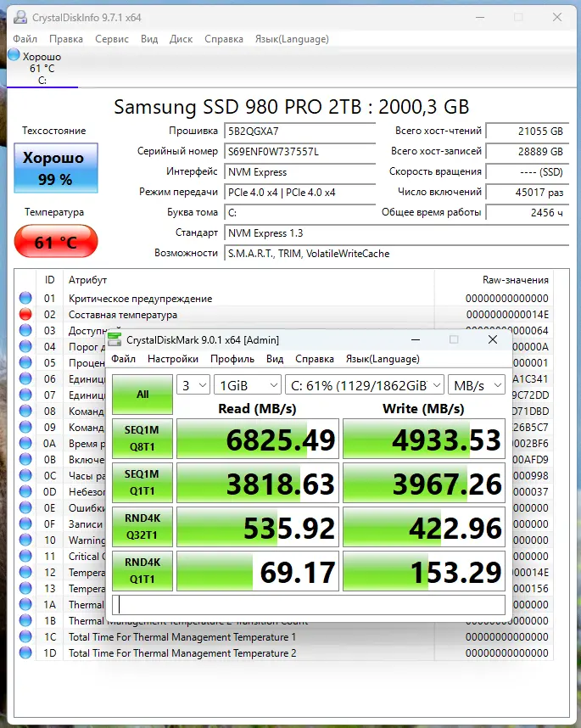Open Язык(Language) menu in CrystalDiskInfo
Viewport: 581px width, 728px height.
point(292,39)
